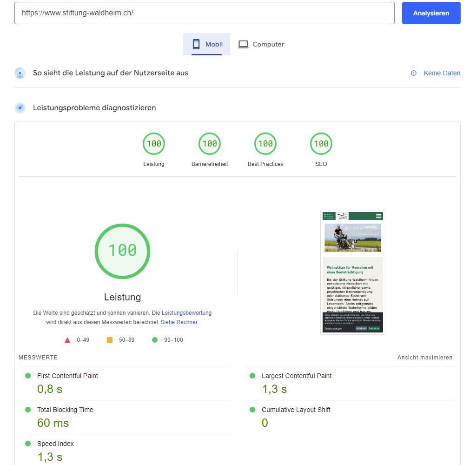Select the Best Practices score gauge
This screenshot has width=476, height=465.
[265, 144]
